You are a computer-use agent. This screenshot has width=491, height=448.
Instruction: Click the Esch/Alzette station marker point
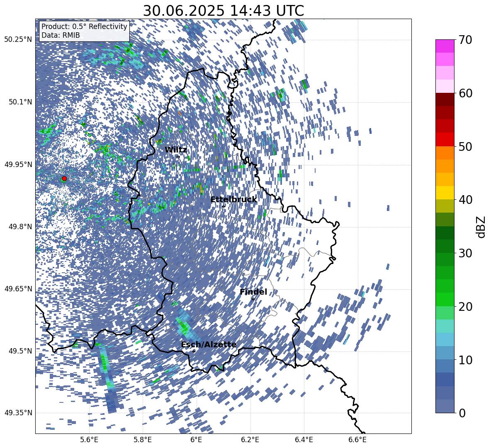tap(194, 351)
